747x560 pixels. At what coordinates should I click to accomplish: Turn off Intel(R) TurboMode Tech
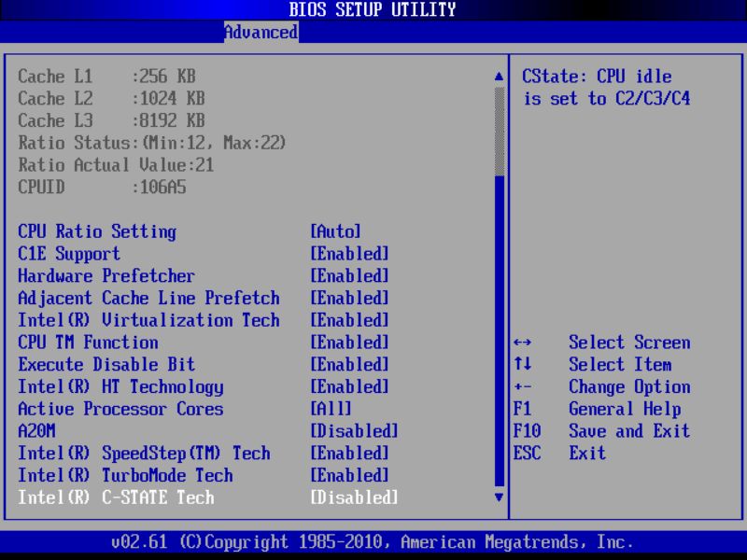coord(352,475)
